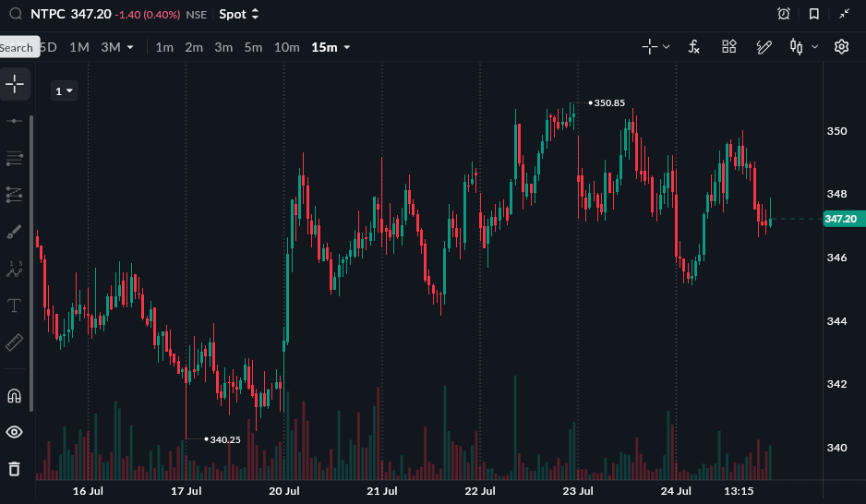This screenshot has width=866, height=504.
Task: Choose the text annotation tool
Action: pyautogui.click(x=15, y=306)
